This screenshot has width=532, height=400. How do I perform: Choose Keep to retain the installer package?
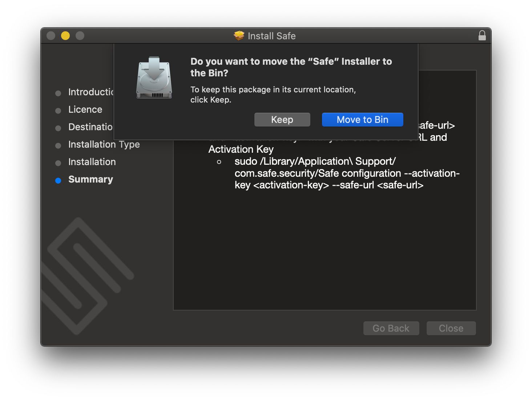[x=282, y=120]
